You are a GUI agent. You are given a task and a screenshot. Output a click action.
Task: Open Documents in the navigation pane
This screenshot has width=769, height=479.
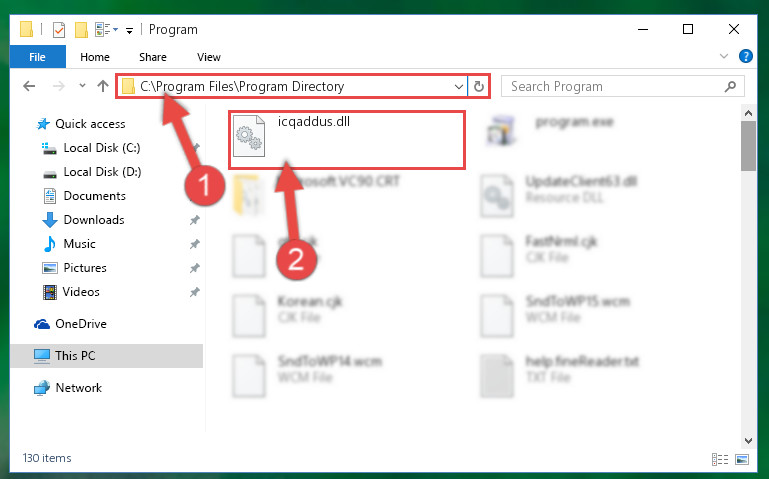pyautogui.click(x=94, y=196)
